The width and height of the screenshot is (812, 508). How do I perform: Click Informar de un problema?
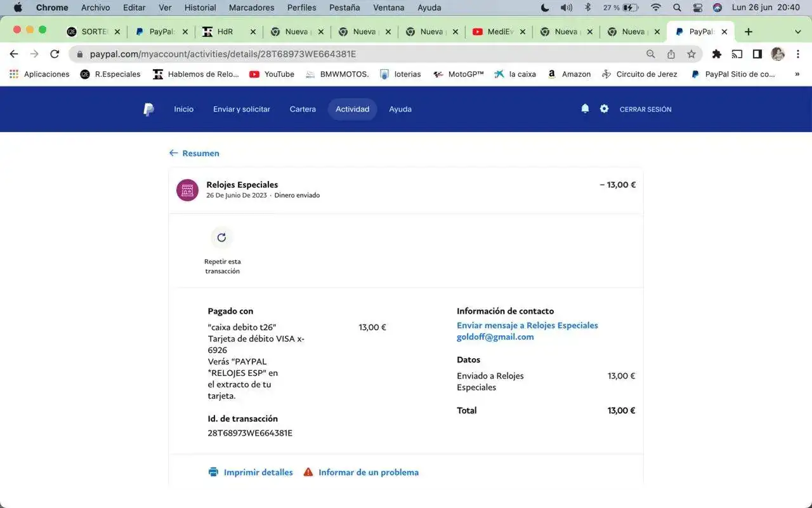click(x=369, y=472)
